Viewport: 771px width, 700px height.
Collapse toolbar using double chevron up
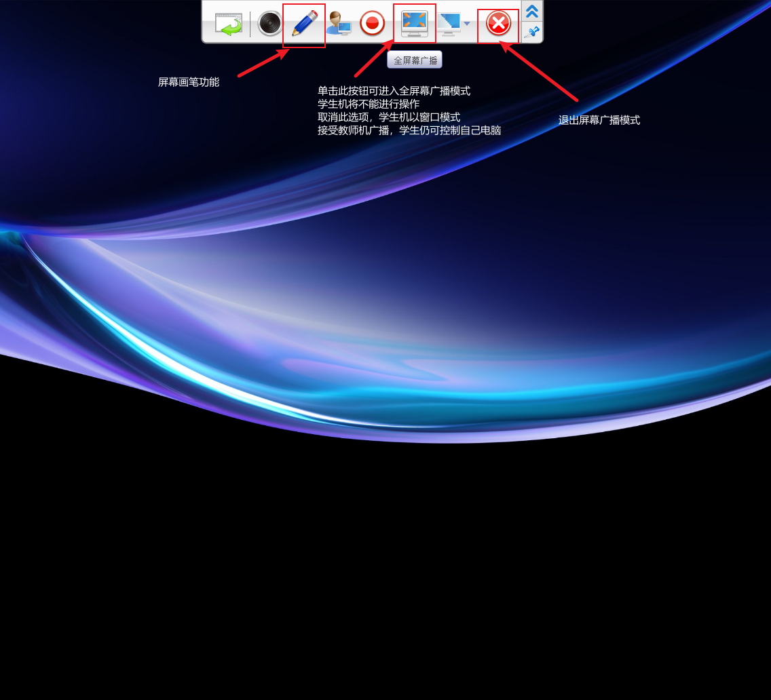(532, 11)
